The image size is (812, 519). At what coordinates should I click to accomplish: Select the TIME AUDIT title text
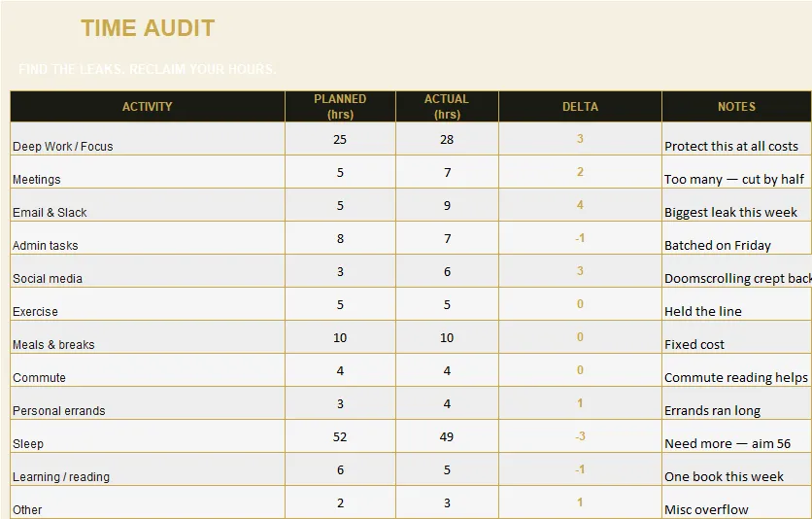click(x=148, y=28)
